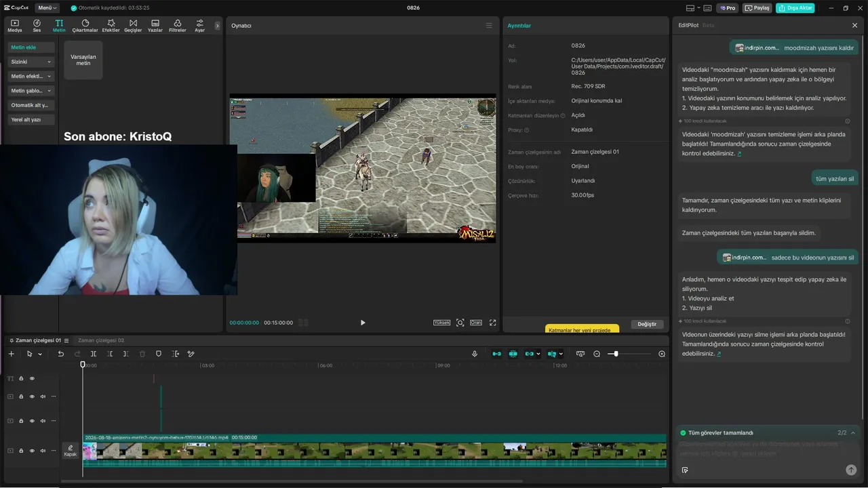Split the clip at playhead
Viewport: 868px width, 488px height.
click(x=94, y=354)
